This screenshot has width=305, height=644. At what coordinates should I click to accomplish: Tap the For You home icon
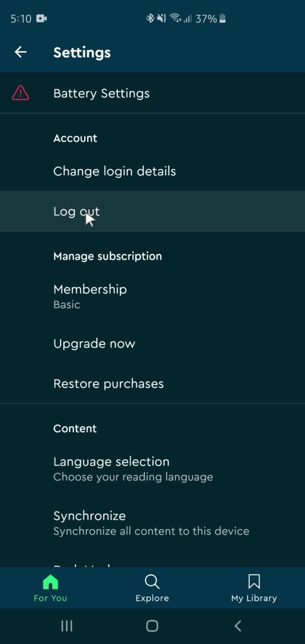click(50, 582)
